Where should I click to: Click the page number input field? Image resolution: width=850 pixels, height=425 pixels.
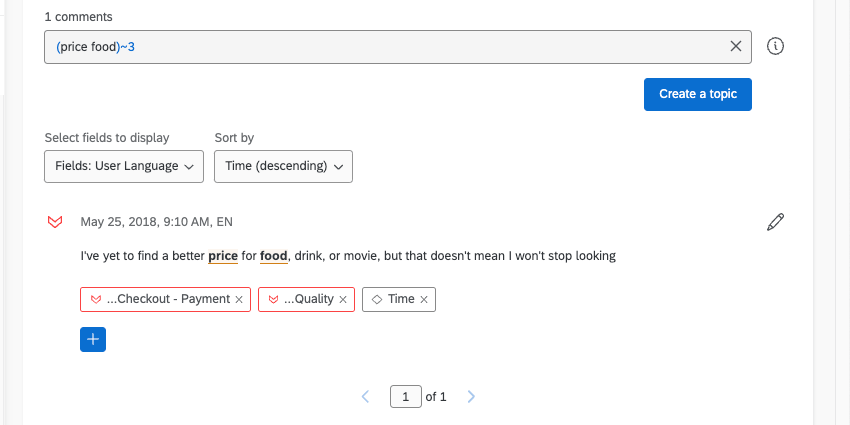point(405,397)
